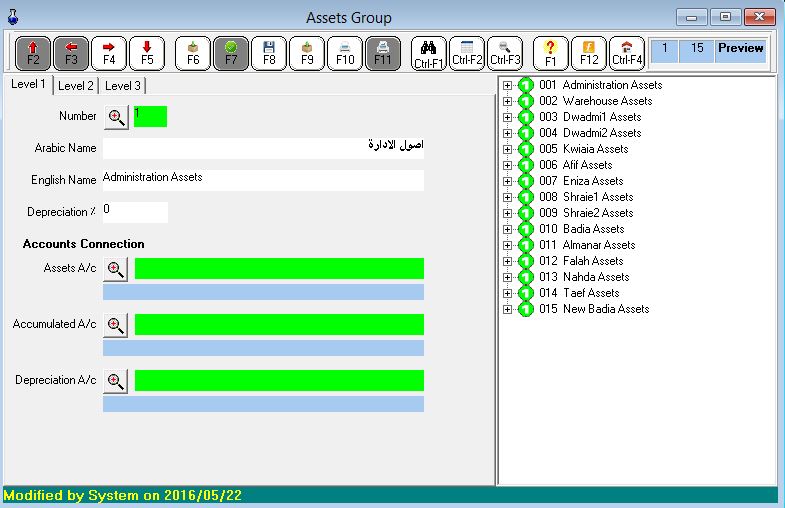
Task: Expand the 007 Eniza Assets node
Action: 507,181
